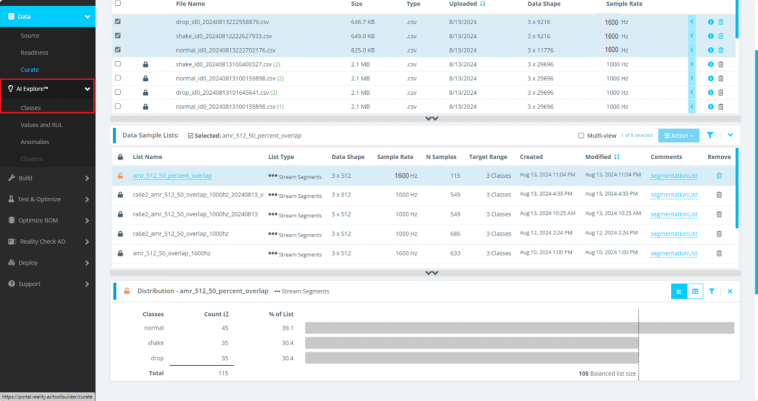
Task: Click lock icon of amr_512_50_overlap_1600hz list
Action: pos(120,253)
